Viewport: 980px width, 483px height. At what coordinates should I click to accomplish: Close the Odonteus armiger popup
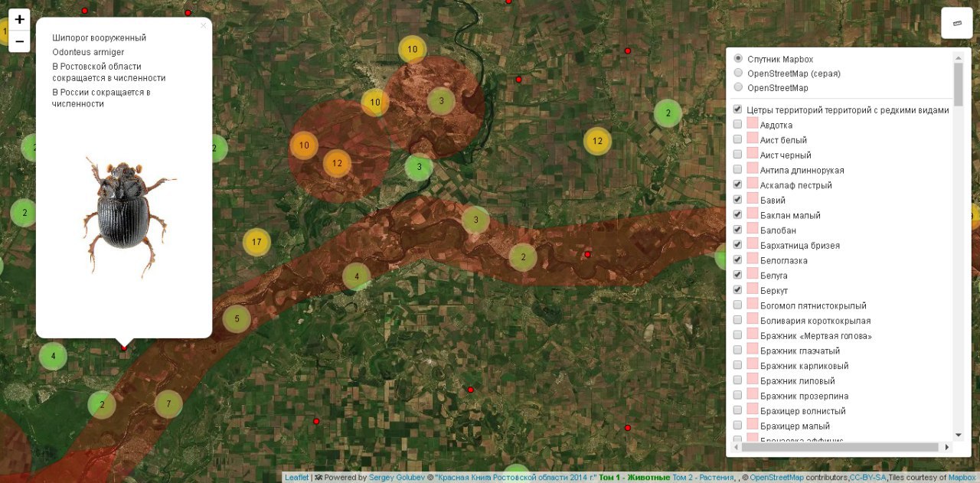click(203, 26)
